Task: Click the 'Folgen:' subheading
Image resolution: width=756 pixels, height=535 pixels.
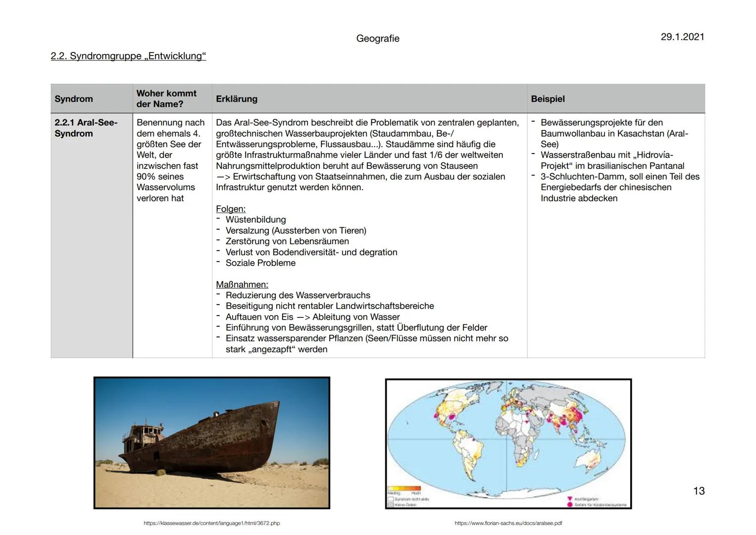Action: pos(231,209)
